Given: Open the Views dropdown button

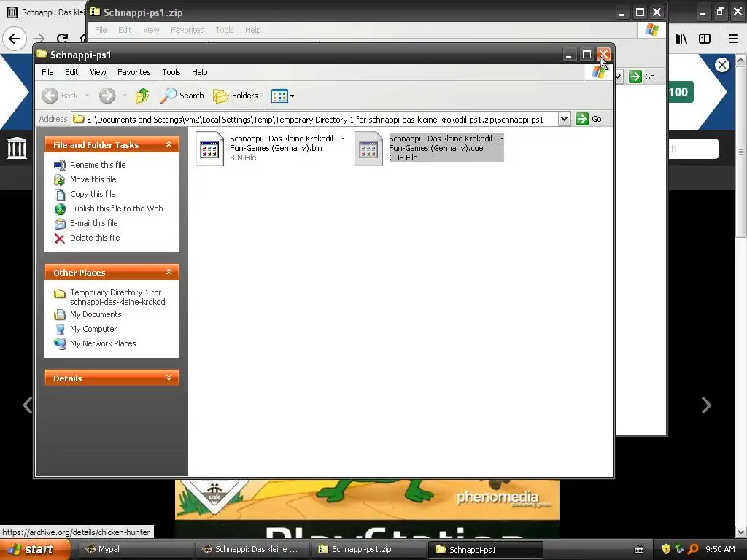Looking at the screenshot, I should (282, 96).
